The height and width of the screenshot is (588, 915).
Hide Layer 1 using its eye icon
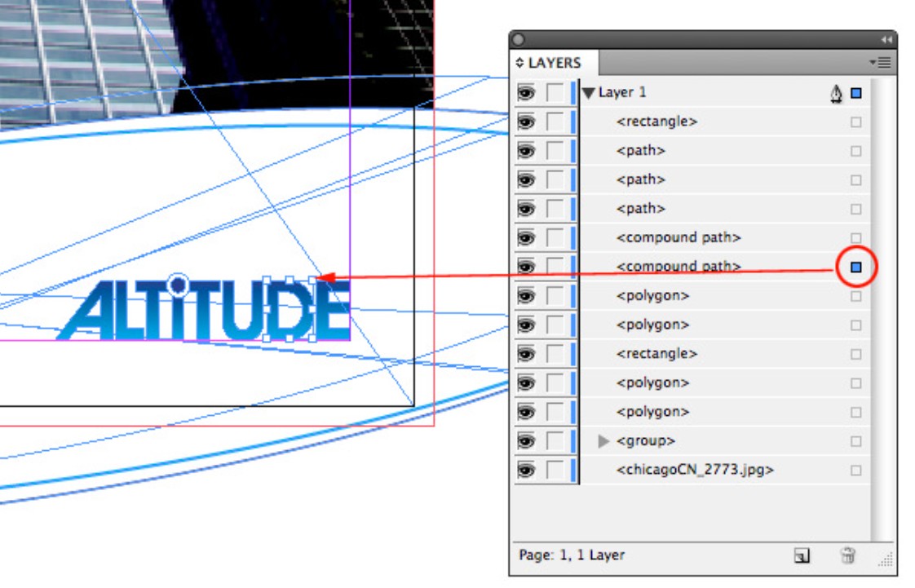[x=526, y=93]
